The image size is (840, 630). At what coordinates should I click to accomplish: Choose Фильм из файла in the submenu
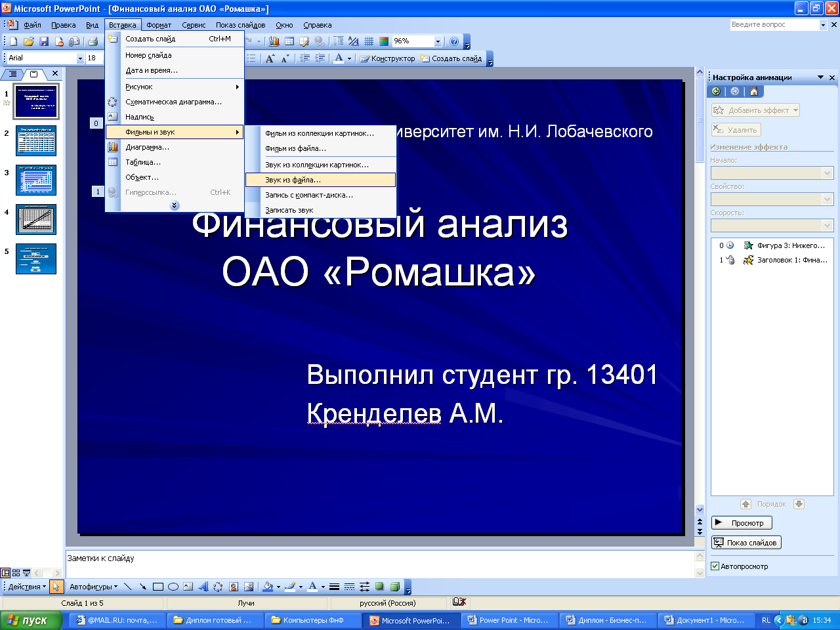320,148
